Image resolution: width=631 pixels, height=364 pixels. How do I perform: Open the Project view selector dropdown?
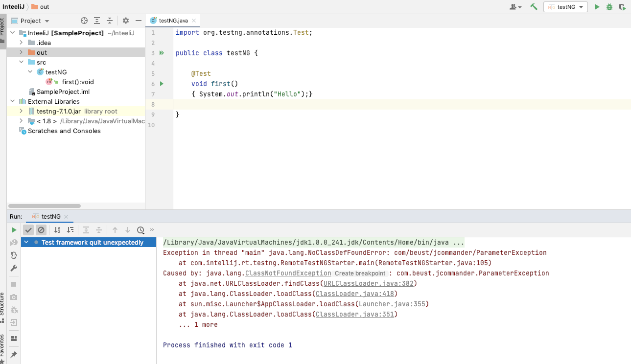(30, 21)
